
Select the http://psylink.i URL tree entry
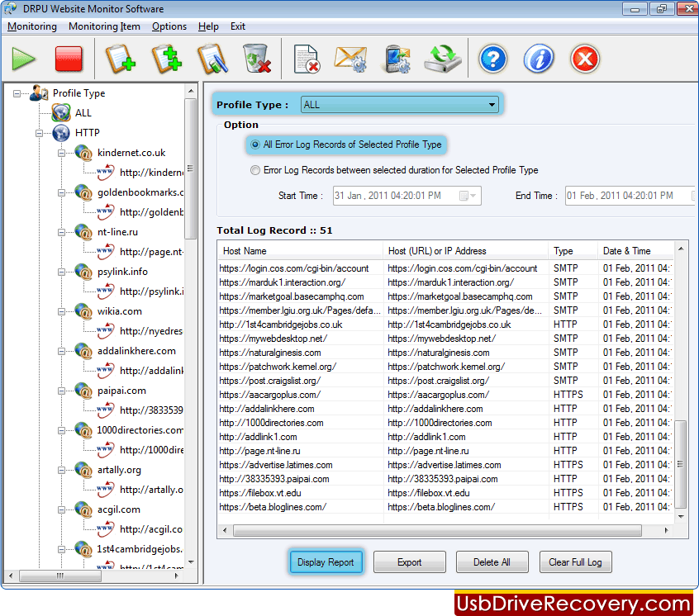(151, 291)
